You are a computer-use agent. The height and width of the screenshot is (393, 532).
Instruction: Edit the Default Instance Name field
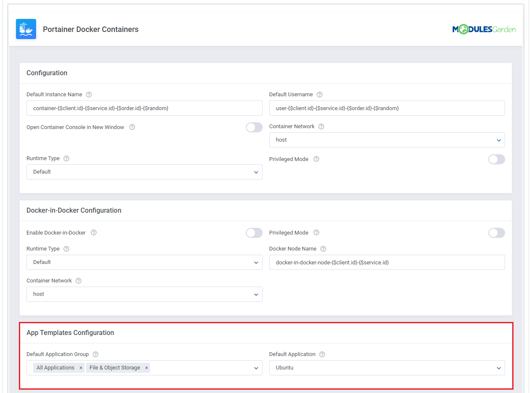(x=145, y=108)
